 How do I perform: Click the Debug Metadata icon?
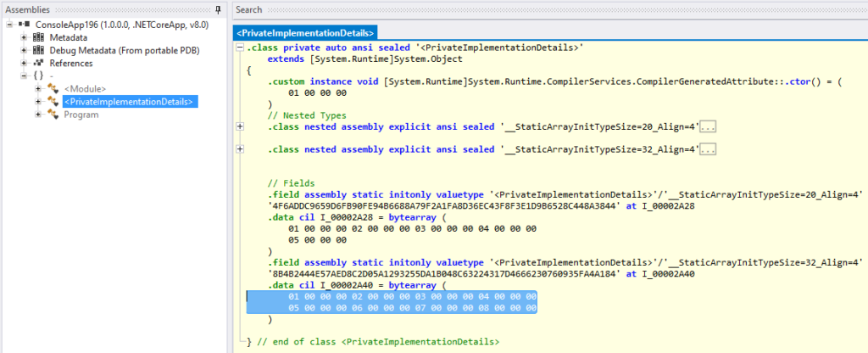coord(38,51)
